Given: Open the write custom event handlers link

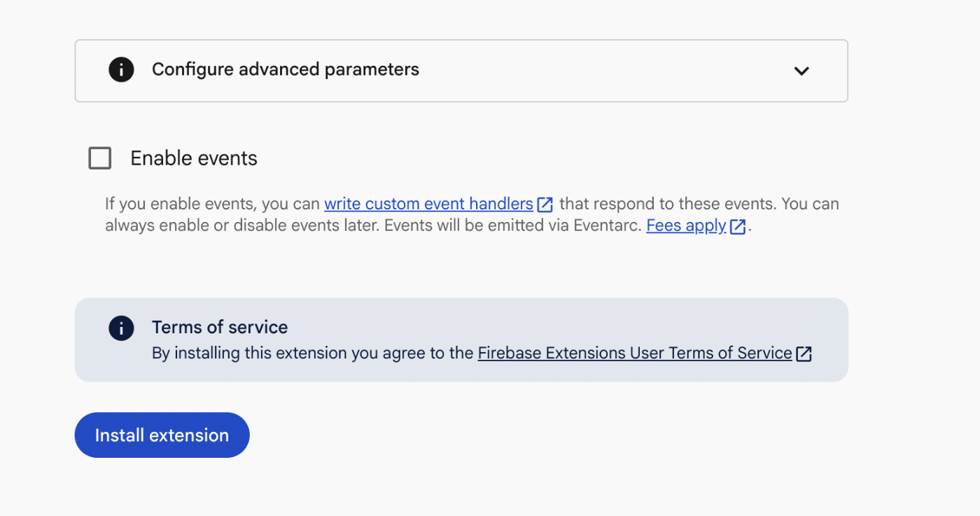Looking at the screenshot, I should coord(428,204).
